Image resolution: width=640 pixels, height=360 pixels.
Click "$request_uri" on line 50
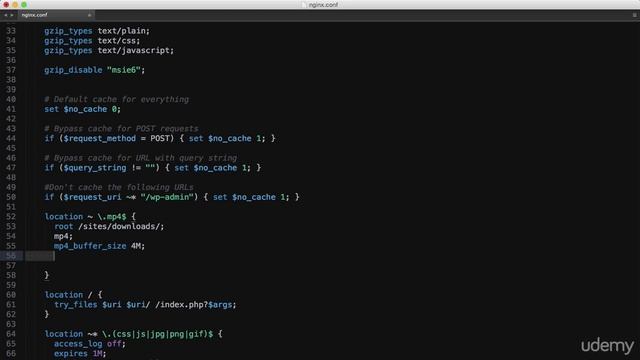pyautogui.click(x=92, y=198)
